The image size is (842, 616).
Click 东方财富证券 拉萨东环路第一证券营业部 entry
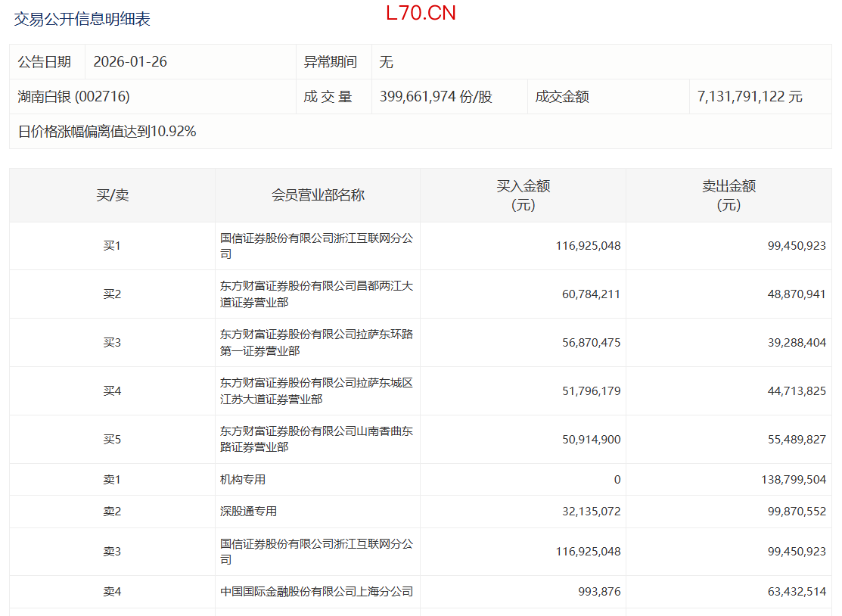tap(316, 343)
